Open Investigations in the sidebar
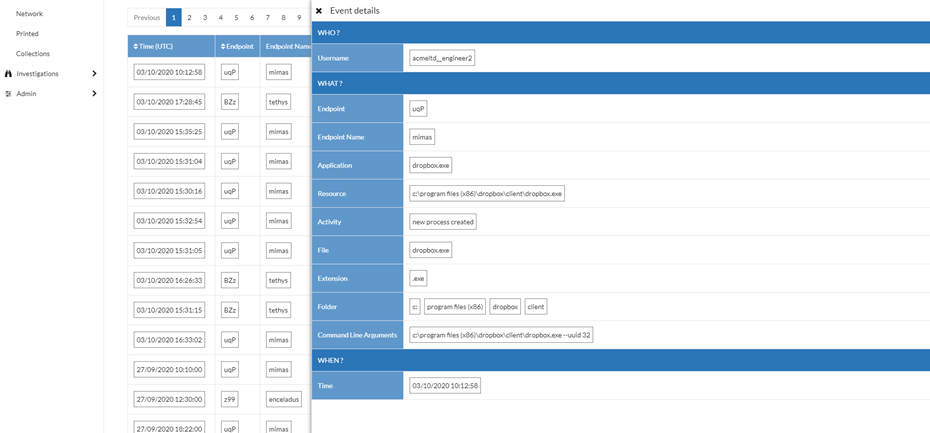Screen dimensions: 930x433 pyautogui.click(x=37, y=74)
